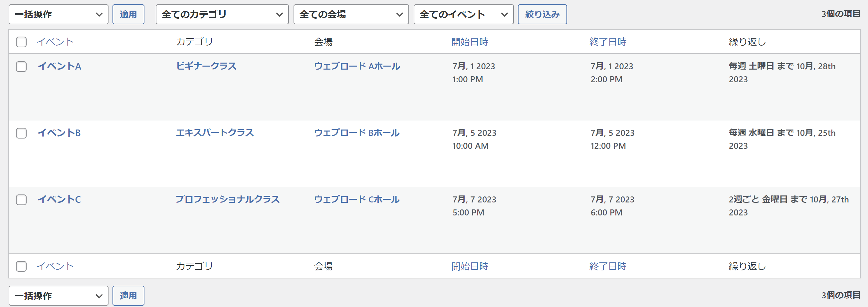The height and width of the screenshot is (307, 868).
Task: Check the イベントB row checkbox
Action: coord(21,133)
